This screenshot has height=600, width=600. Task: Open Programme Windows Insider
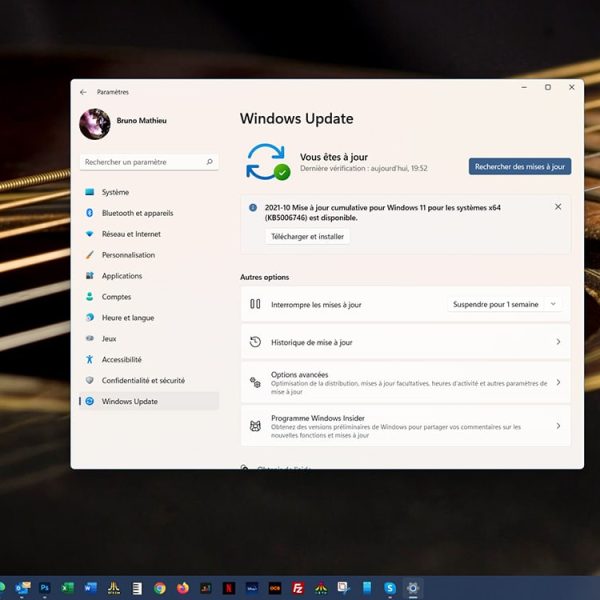[406, 426]
